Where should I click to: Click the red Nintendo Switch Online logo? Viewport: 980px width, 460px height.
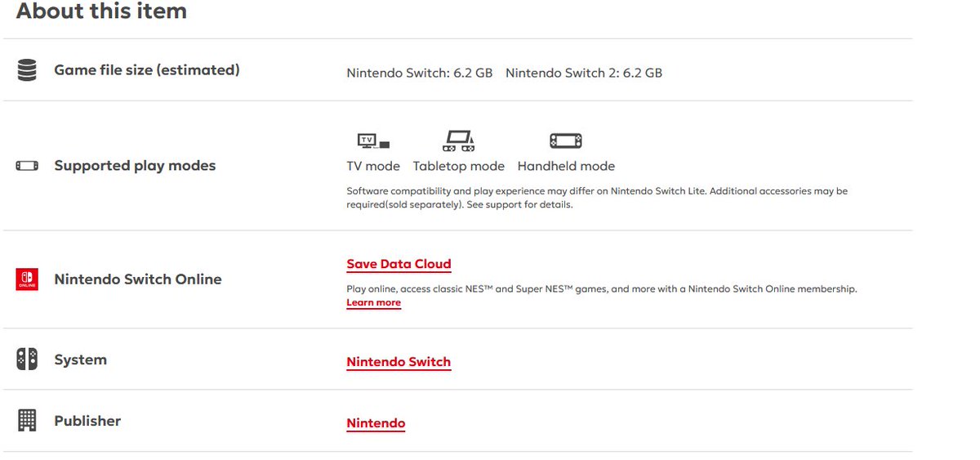(x=27, y=279)
